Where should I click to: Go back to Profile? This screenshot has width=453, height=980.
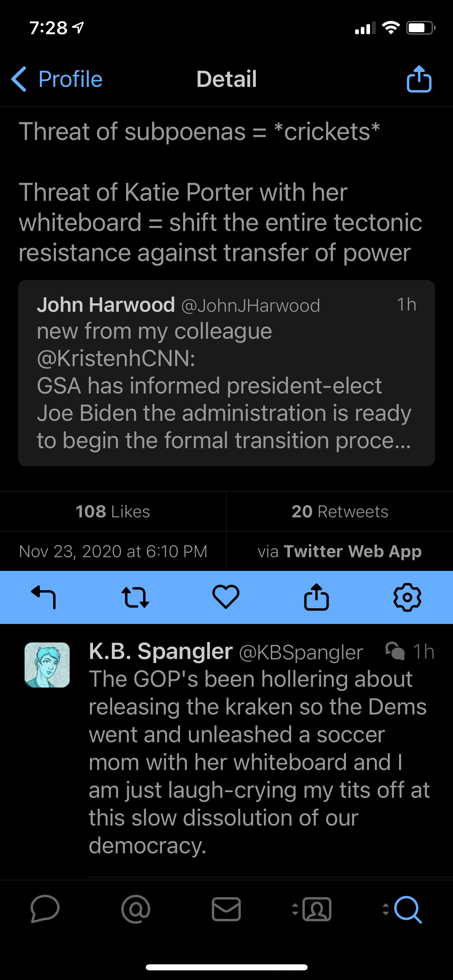tap(57, 79)
